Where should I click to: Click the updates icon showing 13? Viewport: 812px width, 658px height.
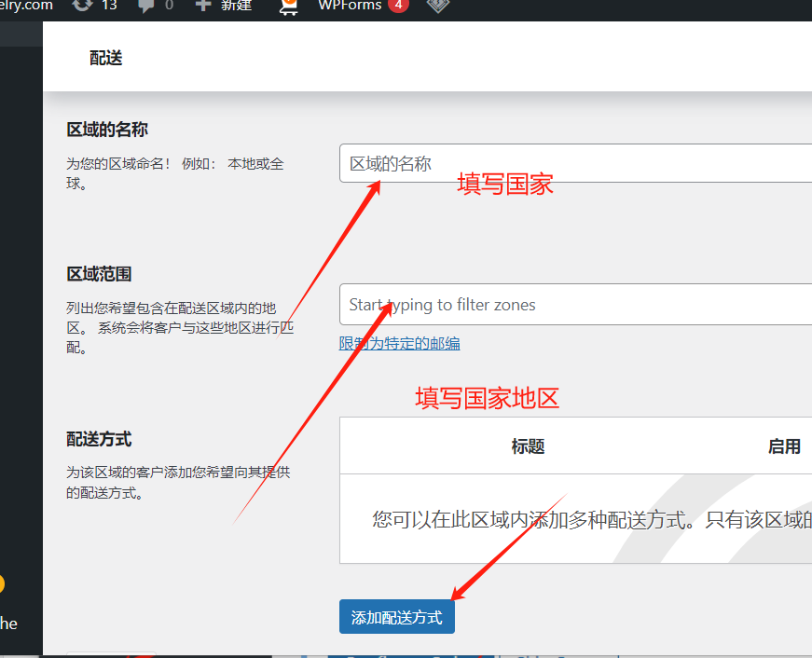pos(83,6)
